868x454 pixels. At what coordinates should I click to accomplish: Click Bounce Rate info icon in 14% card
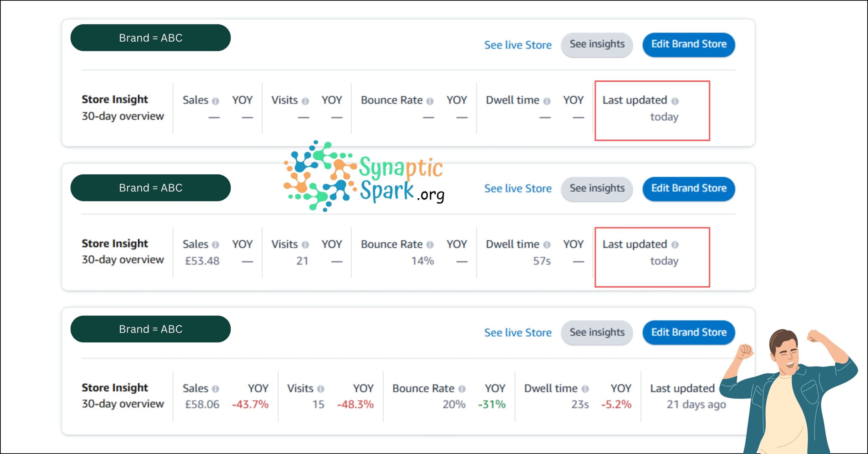[430, 245]
